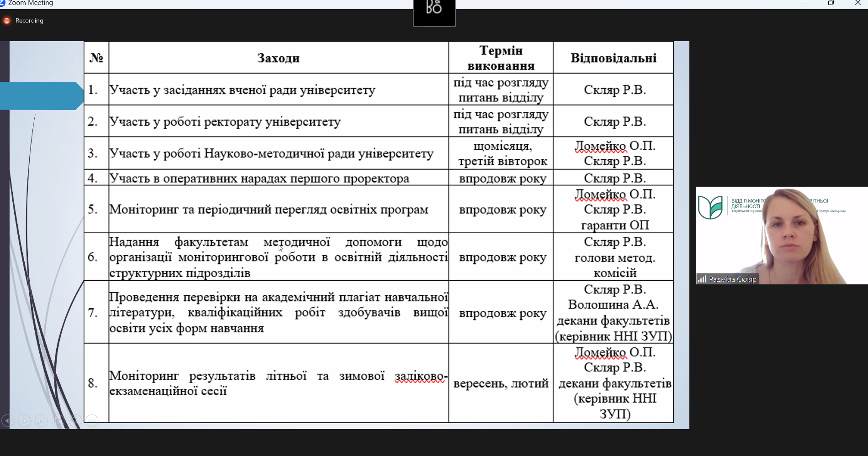The image size is (868, 456).
Task: Restore down the Zoom Meeting window
Action: [x=831, y=3]
